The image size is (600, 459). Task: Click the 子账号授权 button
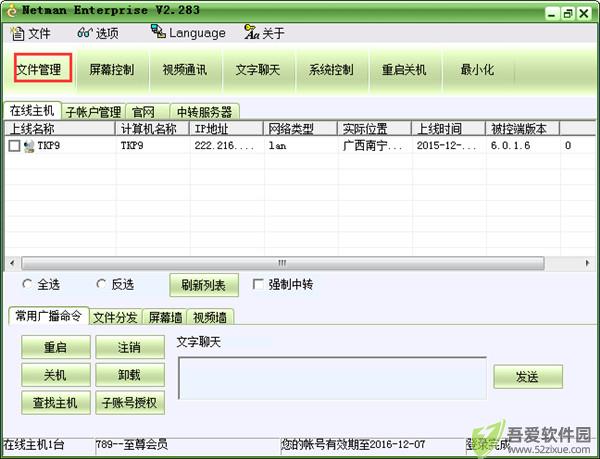coord(130,402)
